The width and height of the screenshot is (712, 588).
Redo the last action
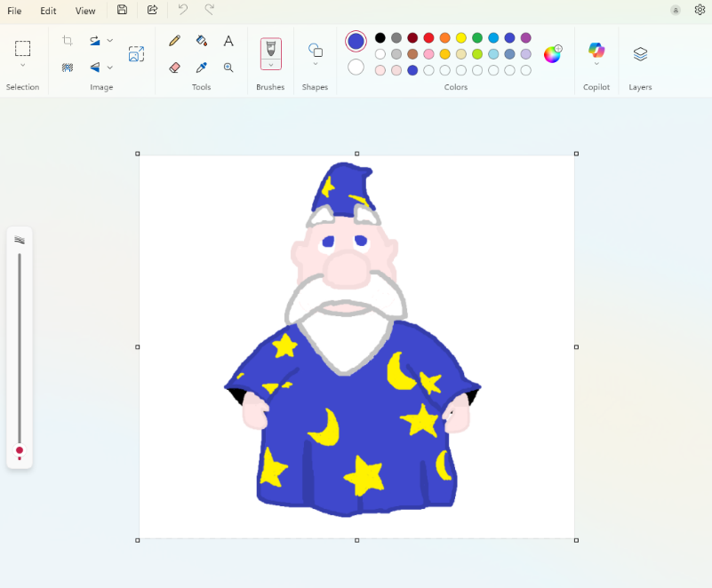tap(209, 10)
